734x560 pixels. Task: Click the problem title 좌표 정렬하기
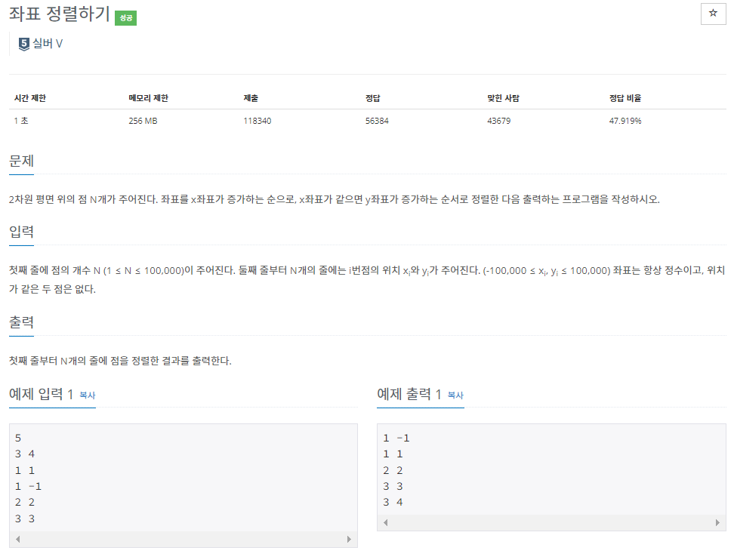point(60,14)
